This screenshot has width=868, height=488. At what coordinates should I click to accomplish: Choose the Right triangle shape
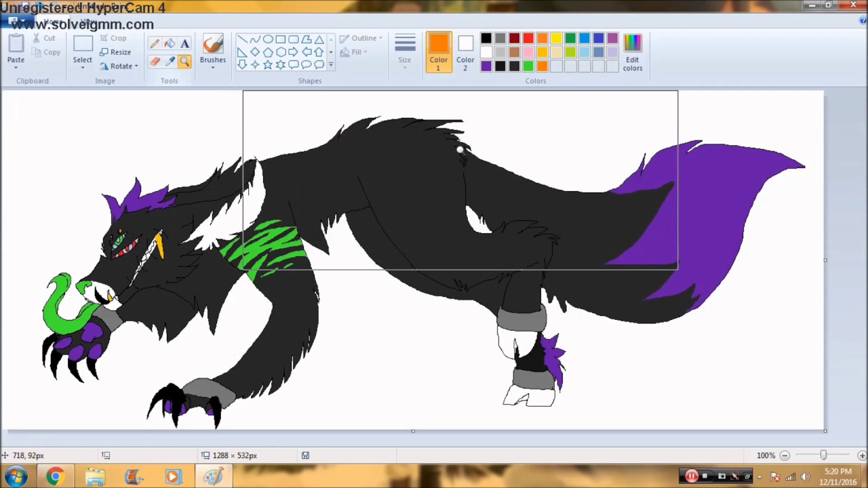click(242, 52)
